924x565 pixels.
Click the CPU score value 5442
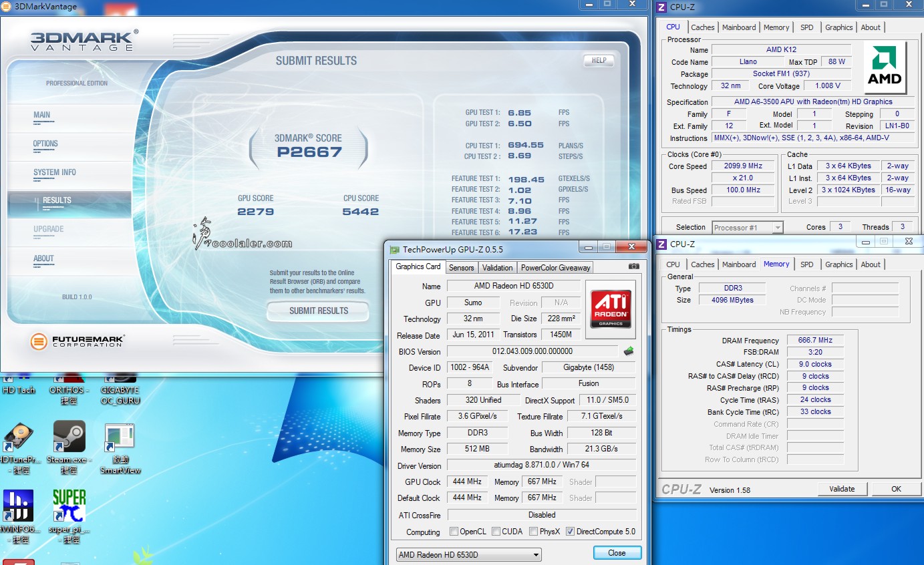point(361,212)
